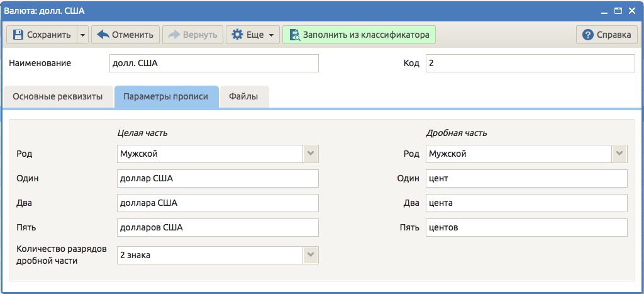644x294 pixels.
Task: Click the Наименование input field
Action: (214, 64)
